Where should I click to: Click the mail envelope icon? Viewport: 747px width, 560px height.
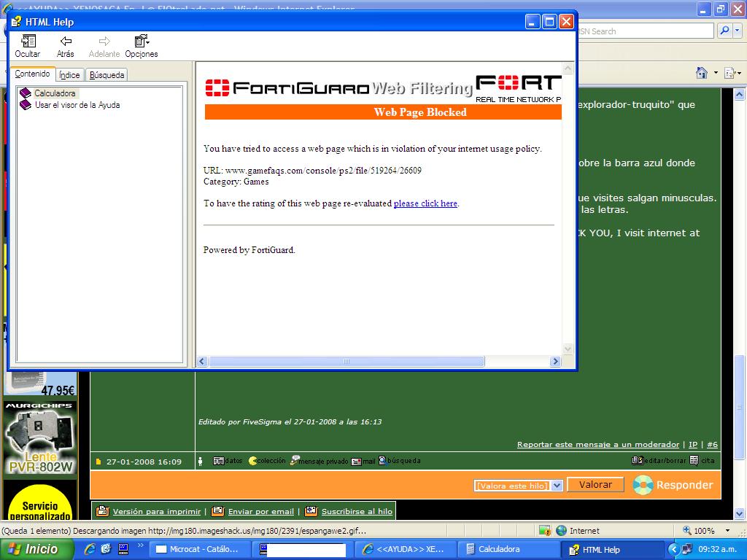(356, 462)
